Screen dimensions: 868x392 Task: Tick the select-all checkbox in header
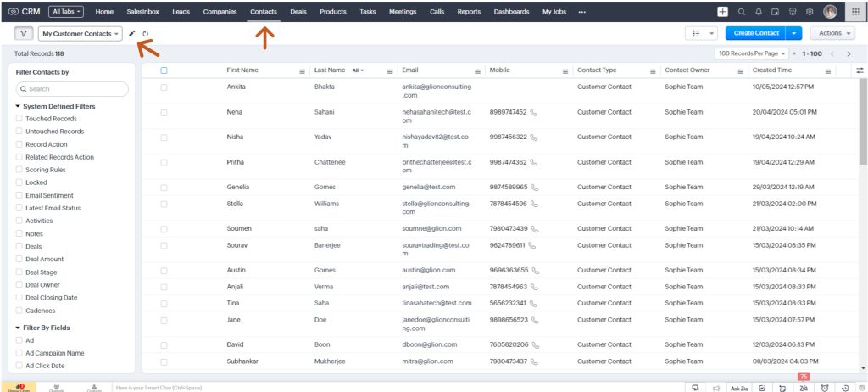[x=164, y=70]
